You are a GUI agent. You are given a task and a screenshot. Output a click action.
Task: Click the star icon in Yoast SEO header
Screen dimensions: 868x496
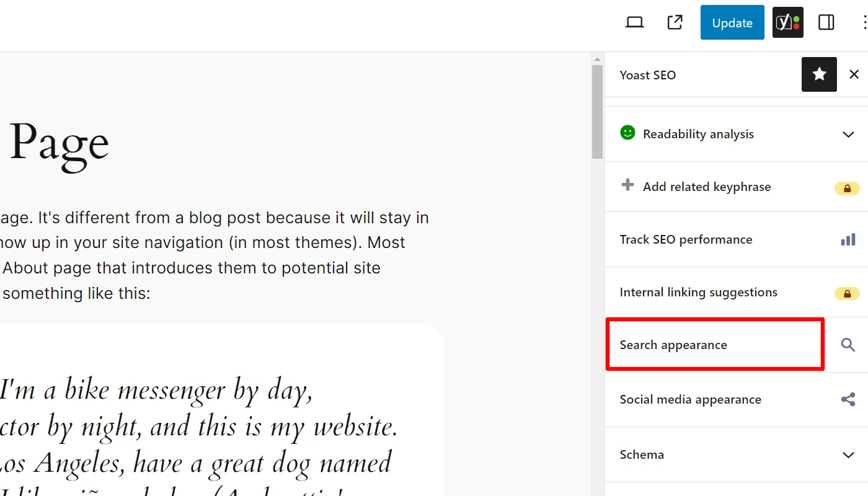(x=819, y=74)
